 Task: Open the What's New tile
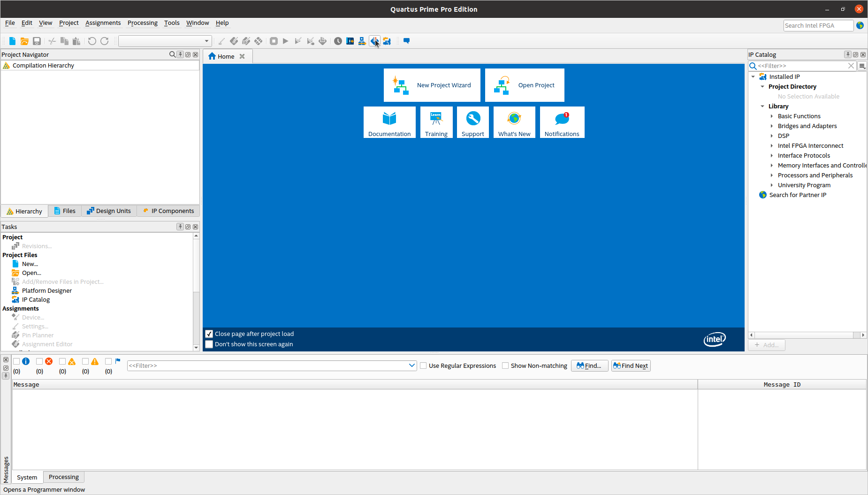click(x=514, y=122)
